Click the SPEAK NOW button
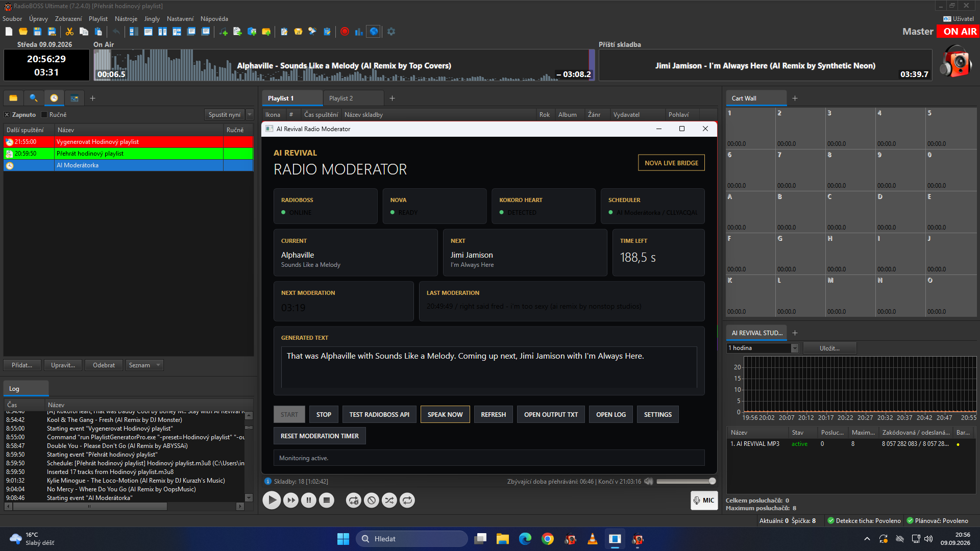 (x=445, y=415)
